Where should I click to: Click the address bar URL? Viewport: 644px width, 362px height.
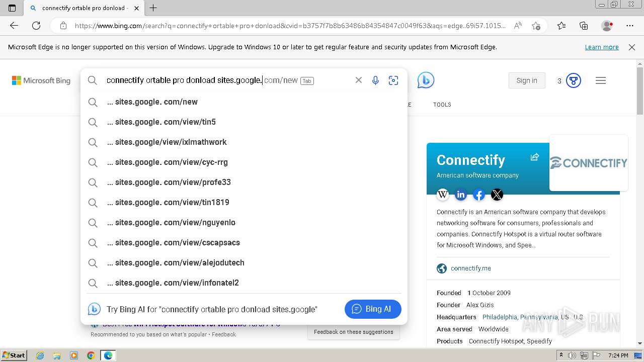click(290, 26)
